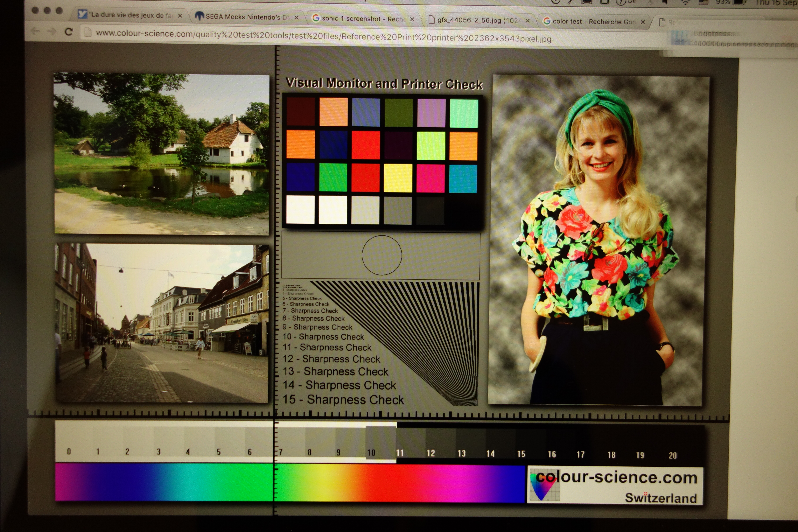Screen dimensions: 798x532
Task: Close the SEGA Mocks Nintendo's tab
Action: pyautogui.click(x=296, y=17)
